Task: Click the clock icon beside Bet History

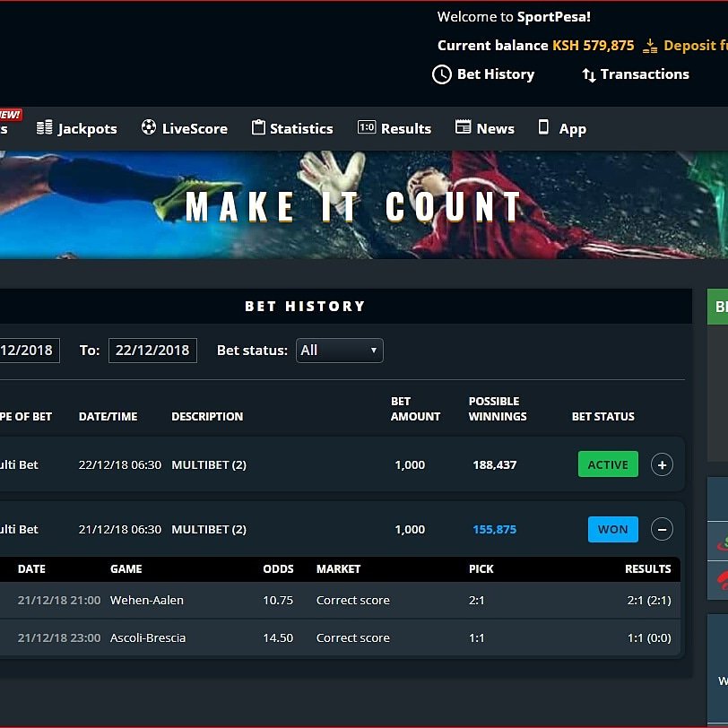Action: click(441, 74)
